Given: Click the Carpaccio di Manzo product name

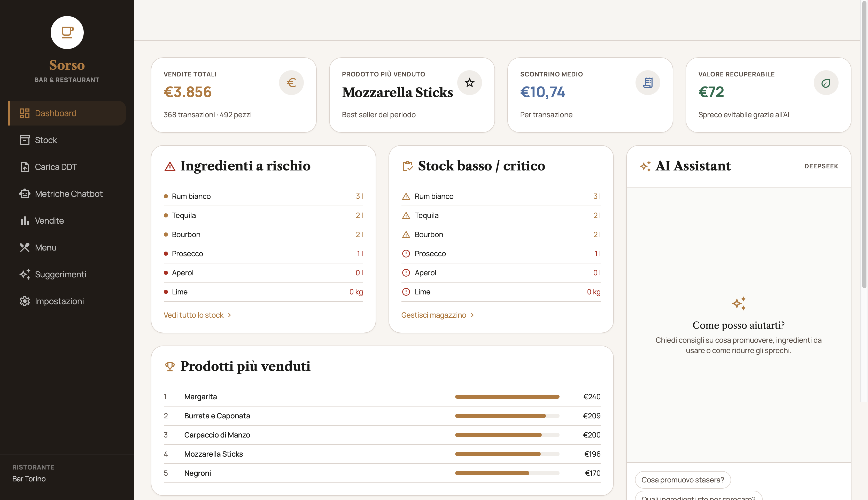Looking at the screenshot, I should pyautogui.click(x=217, y=435).
